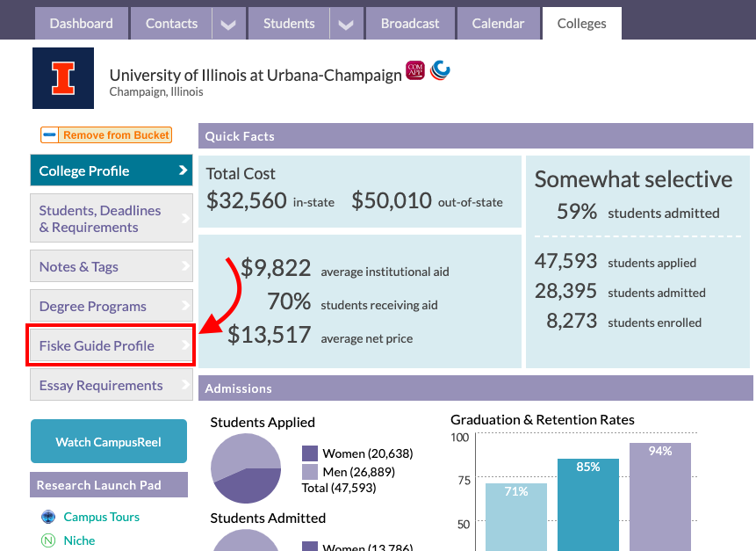The height and width of the screenshot is (551, 756).
Task: Click the Champaign, Illinois location text
Action: pos(156,91)
